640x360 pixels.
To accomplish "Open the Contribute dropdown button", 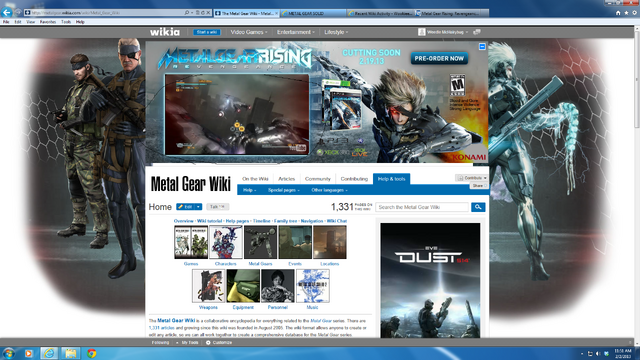I will tap(472, 178).
